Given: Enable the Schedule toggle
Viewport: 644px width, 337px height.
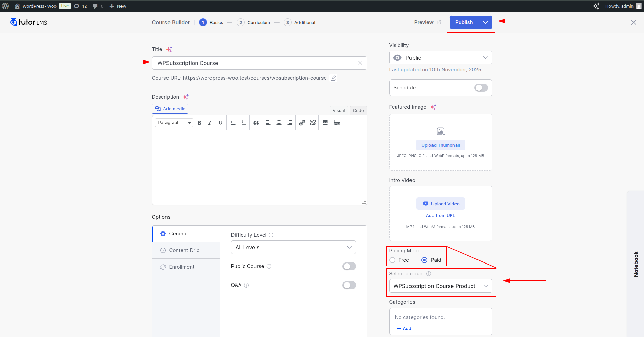Looking at the screenshot, I should tap(481, 88).
